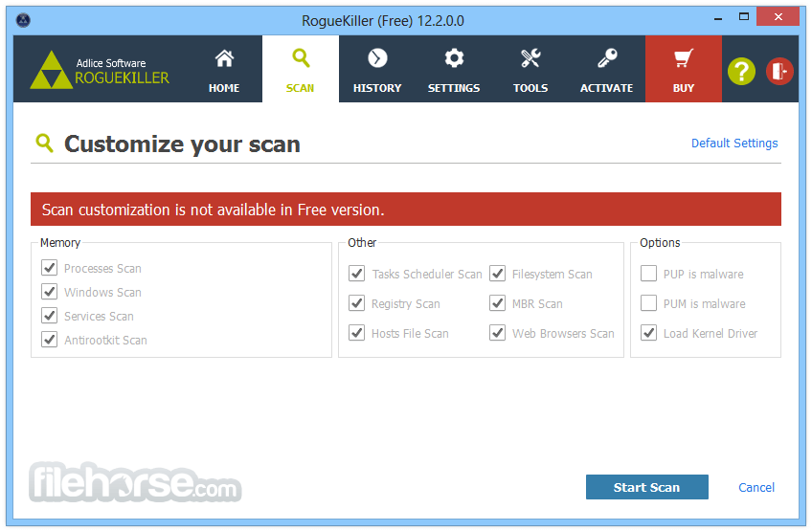Click the Start Scan button

646,487
